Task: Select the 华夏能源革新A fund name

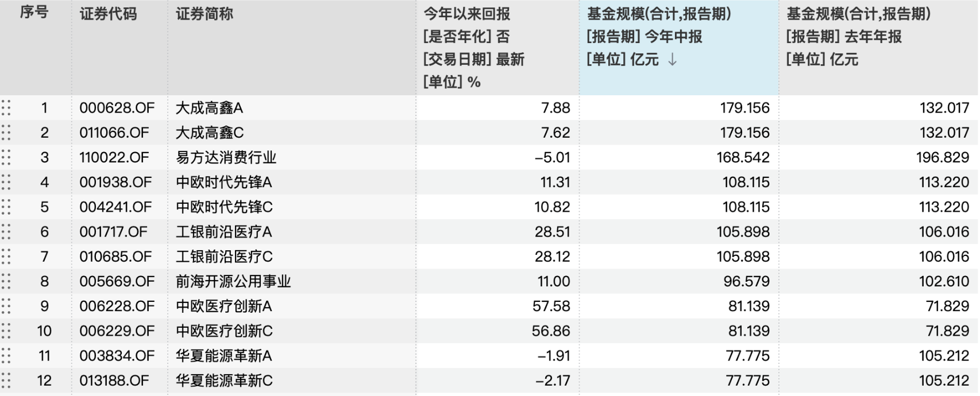Action: tap(223, 356)
